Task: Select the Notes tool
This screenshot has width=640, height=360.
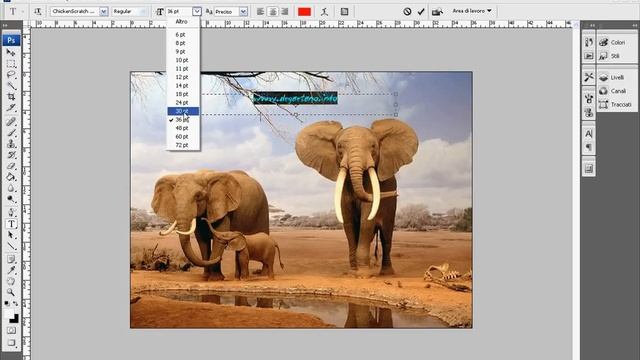Action: click(11, 259)
